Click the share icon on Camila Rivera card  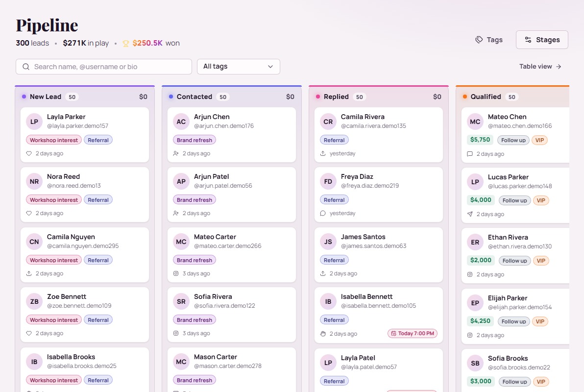coord(323,153)
